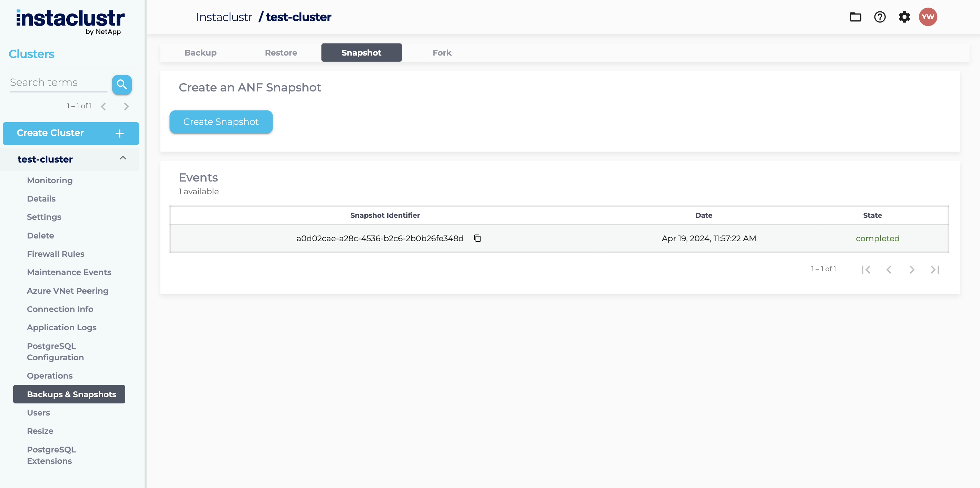
Task: Show previous page of cluster list
Action: pos(104,107)
